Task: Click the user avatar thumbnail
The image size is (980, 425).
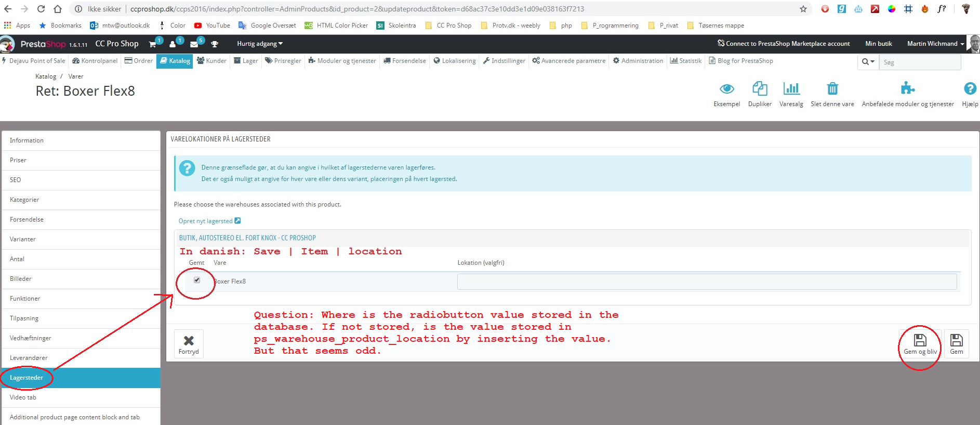Action: point(974,44)
